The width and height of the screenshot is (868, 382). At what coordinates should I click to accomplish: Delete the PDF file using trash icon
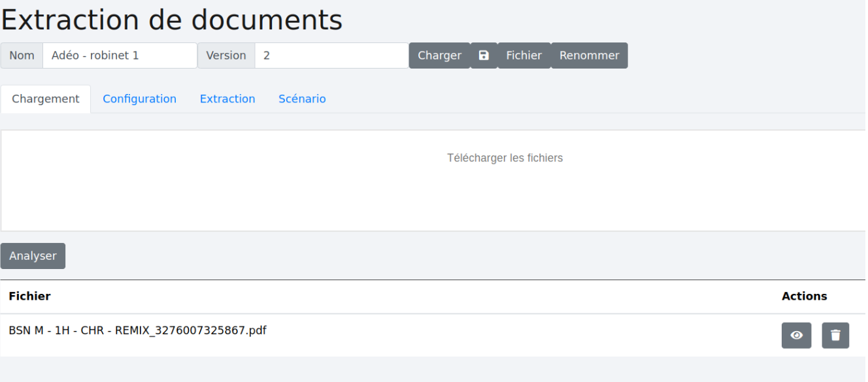tap(835, 335)
